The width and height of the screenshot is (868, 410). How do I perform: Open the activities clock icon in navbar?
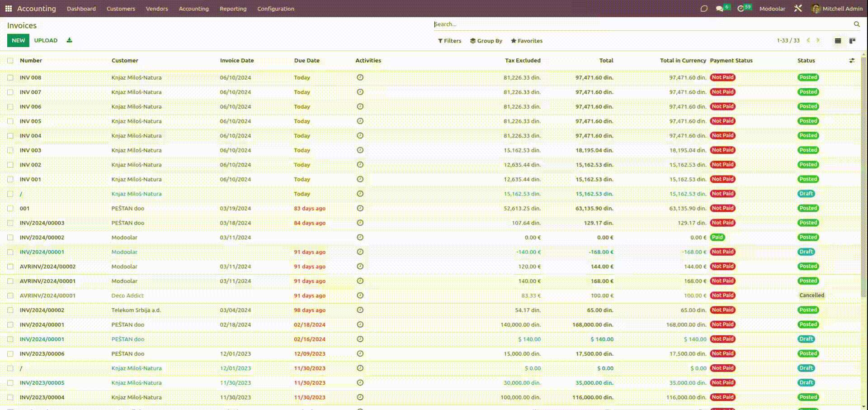[741, 9]
